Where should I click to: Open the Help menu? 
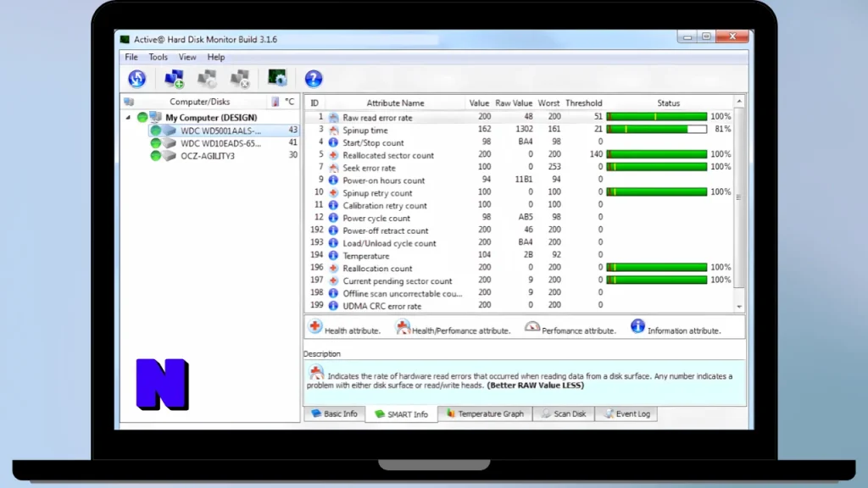click(216, 57)
